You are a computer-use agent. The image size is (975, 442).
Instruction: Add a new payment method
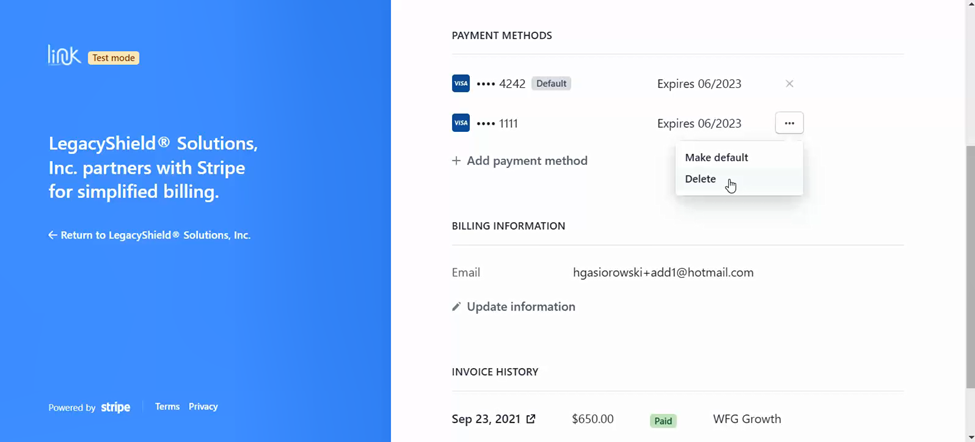click(x=520, y=161)
